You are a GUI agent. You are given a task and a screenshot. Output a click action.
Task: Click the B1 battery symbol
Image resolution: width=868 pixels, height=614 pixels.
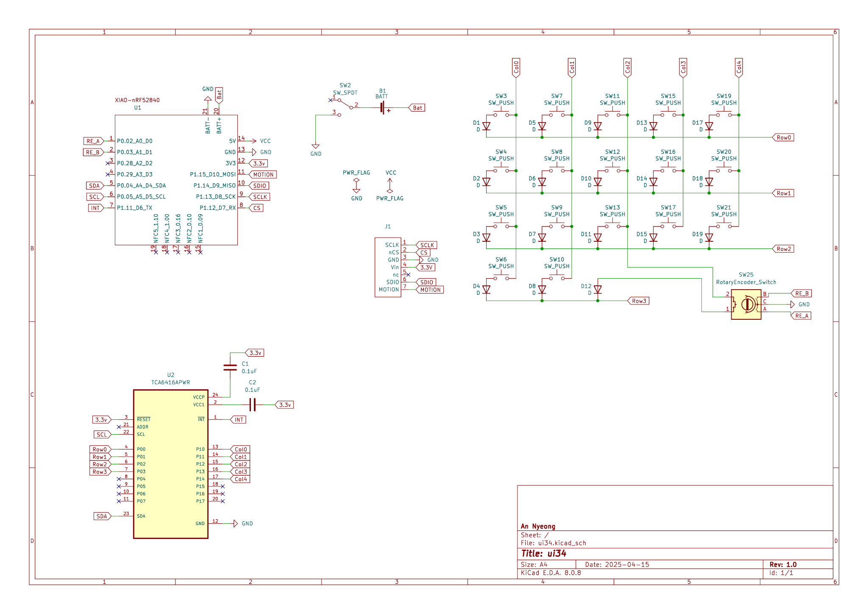tap(383, 108)
